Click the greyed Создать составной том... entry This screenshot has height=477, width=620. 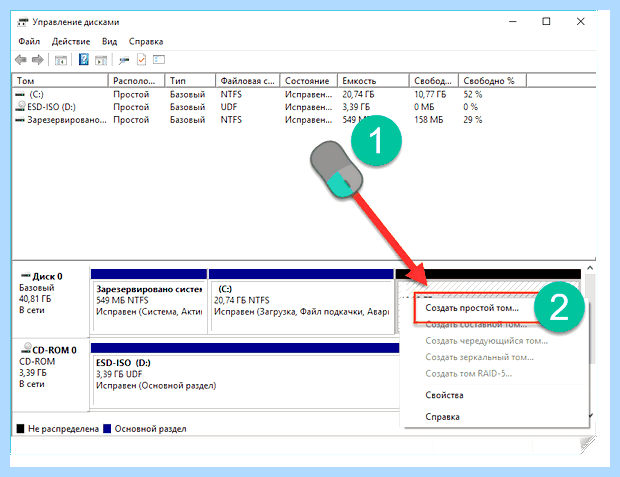click(x=476, y=325)
